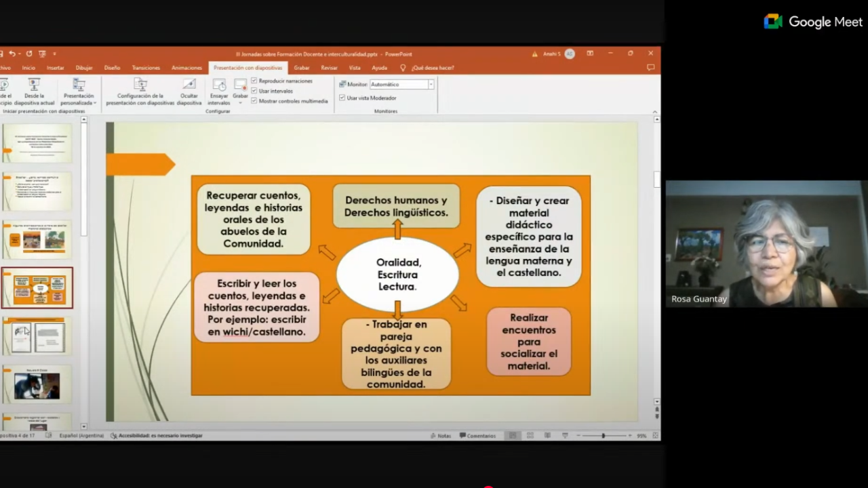This screenshot has width=868, height=488.
Task: Toggle the Reproducir narraciones checkbox
Action: [x=254, y=81]
